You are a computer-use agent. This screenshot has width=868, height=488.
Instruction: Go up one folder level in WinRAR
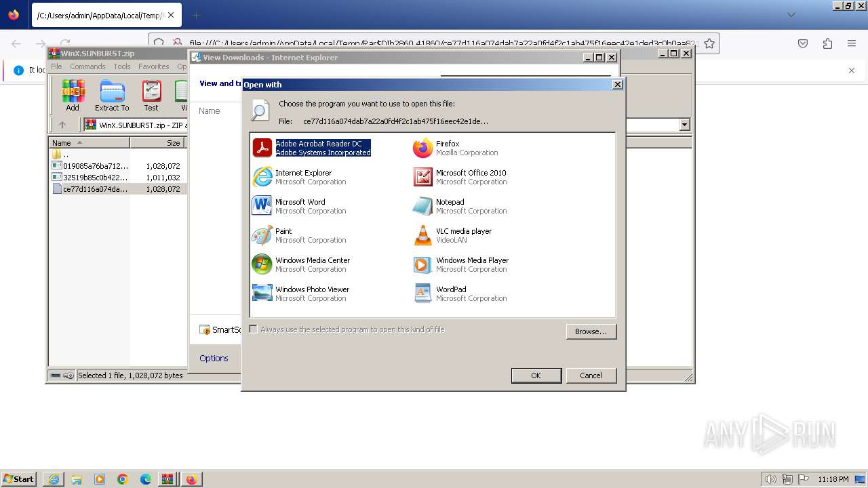coord(62,125)
